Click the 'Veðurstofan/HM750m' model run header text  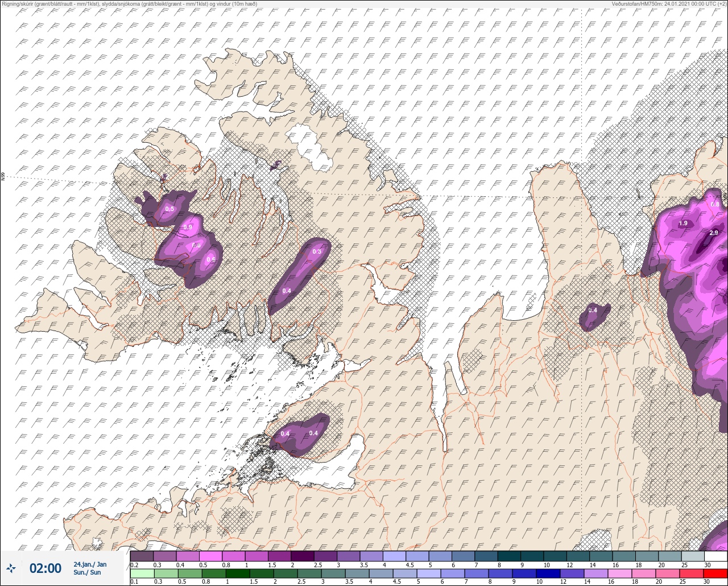(x=638, y=4)
